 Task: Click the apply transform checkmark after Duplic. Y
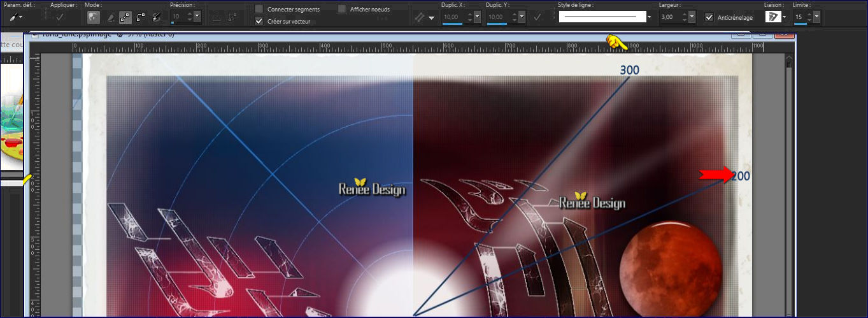click(x=537, y=17)
